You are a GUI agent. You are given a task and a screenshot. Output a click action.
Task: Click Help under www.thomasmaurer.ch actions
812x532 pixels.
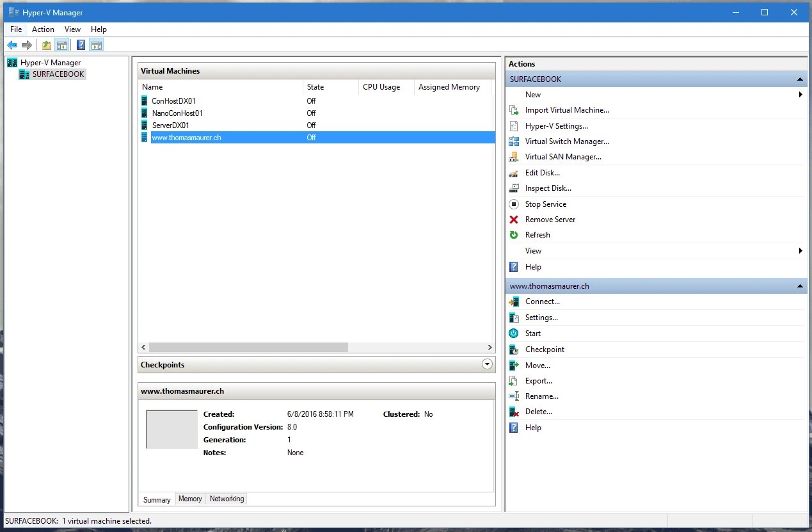(x=533, y=428)
